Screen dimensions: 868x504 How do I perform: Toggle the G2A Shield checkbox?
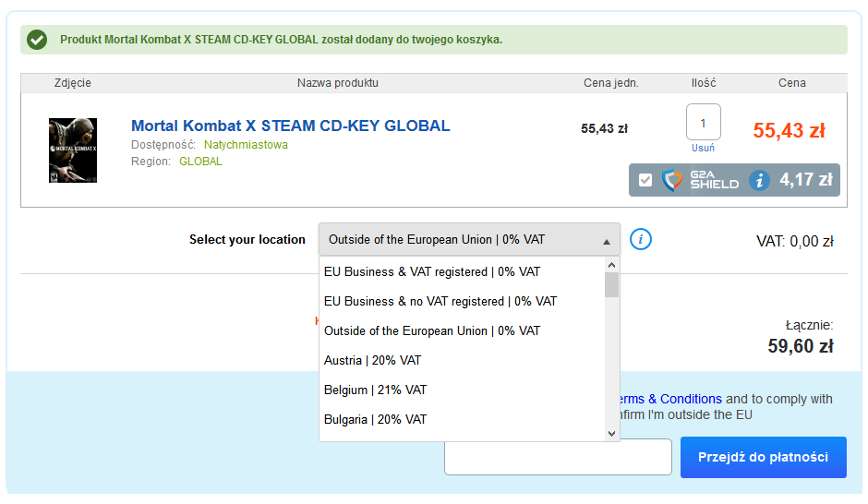[x=645, y=180]
